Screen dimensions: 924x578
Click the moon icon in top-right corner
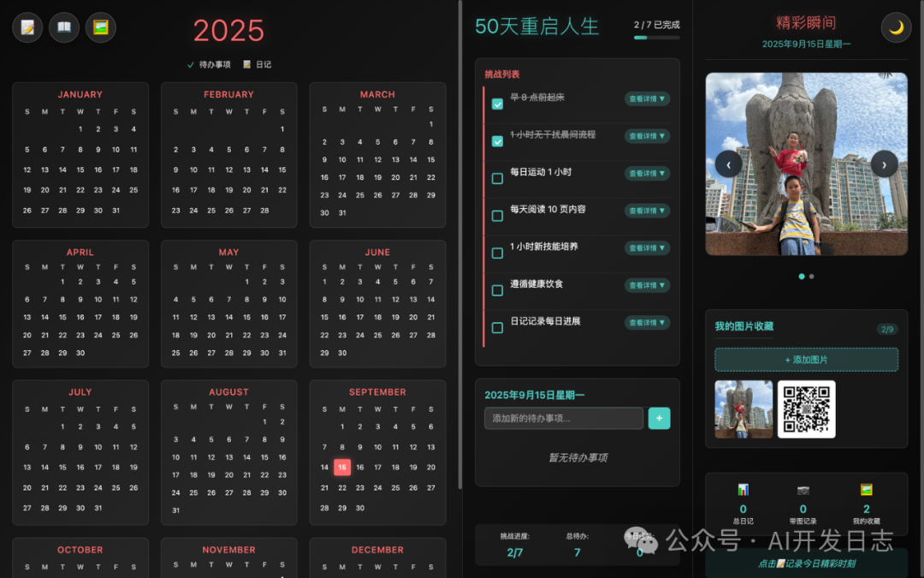pos(896,27)
